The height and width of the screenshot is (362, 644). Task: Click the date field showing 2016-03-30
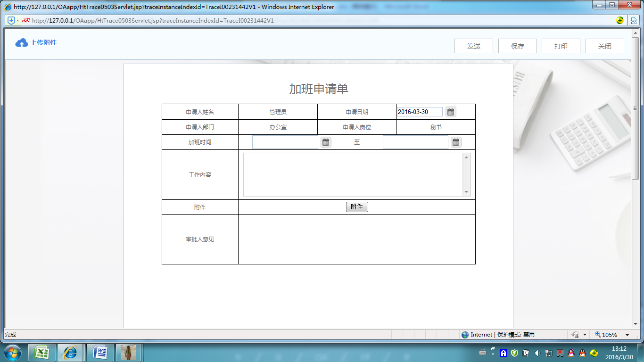coord(419,111)
